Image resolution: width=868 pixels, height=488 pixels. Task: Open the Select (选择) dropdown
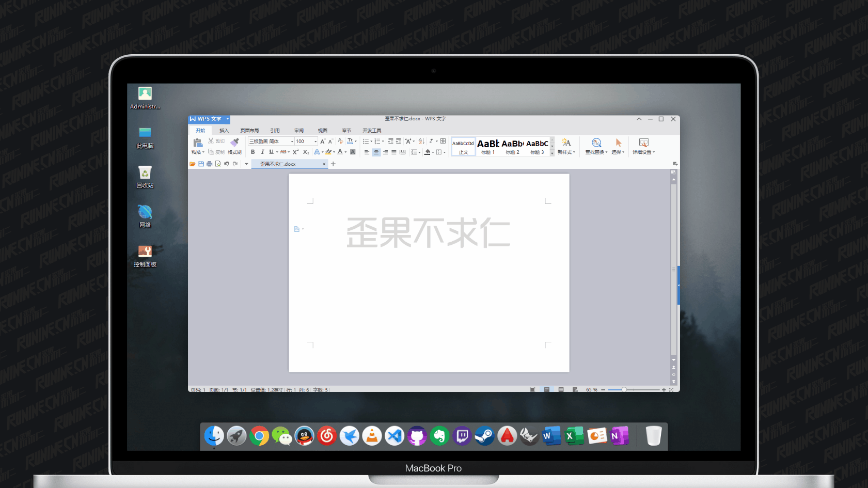coord(618,146)
